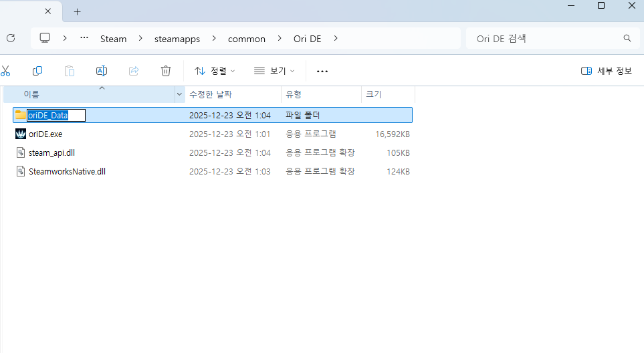Click steam_api.dll's 응용 프로그램 확장 type cell
This screenshot has width=644, height=353.
pos(320,152)
